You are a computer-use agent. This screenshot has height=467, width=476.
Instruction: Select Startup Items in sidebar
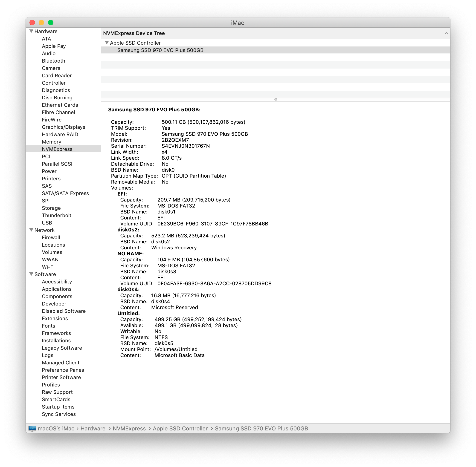pyautogui.click(x=58, y=407)
